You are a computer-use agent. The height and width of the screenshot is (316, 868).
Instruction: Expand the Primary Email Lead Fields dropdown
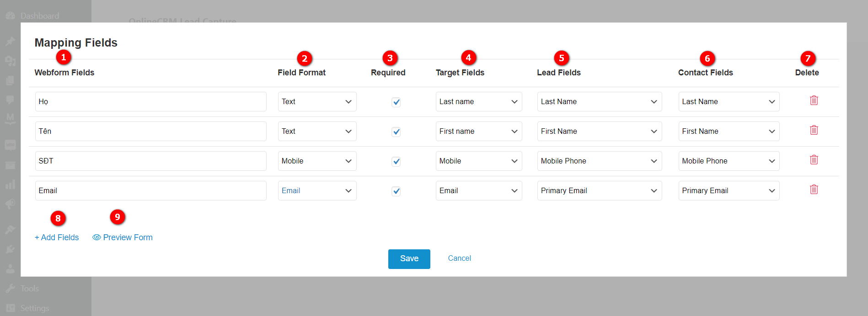[600, 190]
